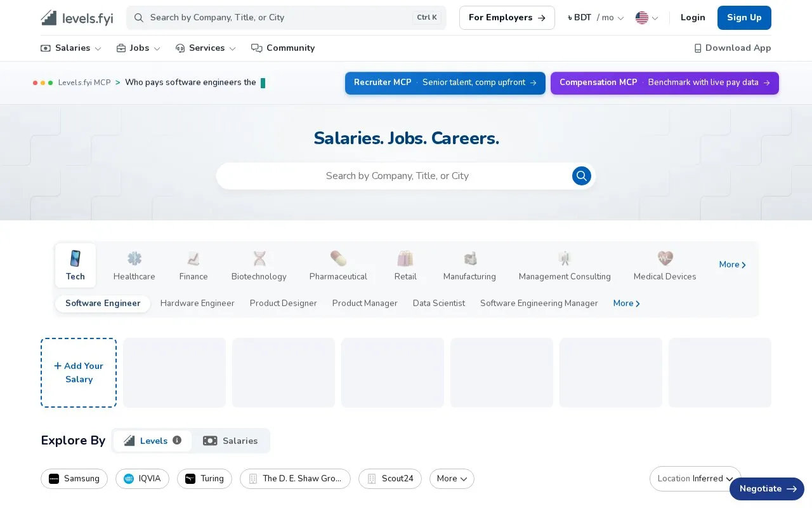Select the Software Engineer role tab

coord(103,304)
